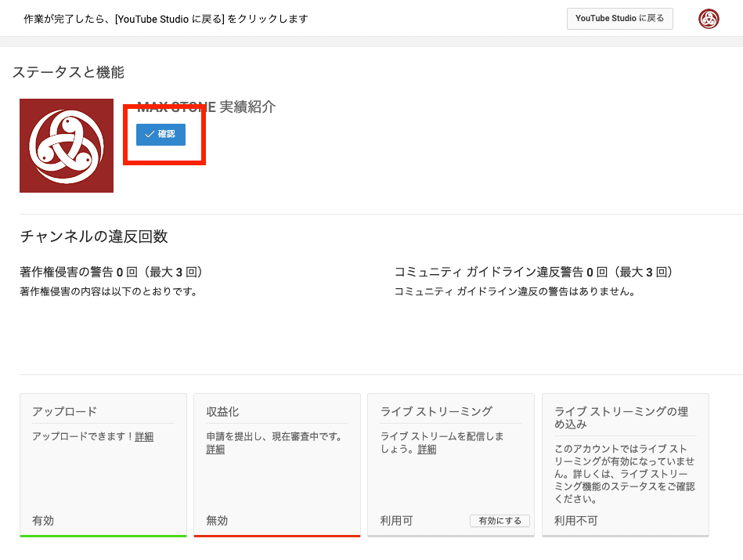This screenshot has width=743, height=560.
Task: Click the YouTube Studio に戻る button
Action: (619, 18)
